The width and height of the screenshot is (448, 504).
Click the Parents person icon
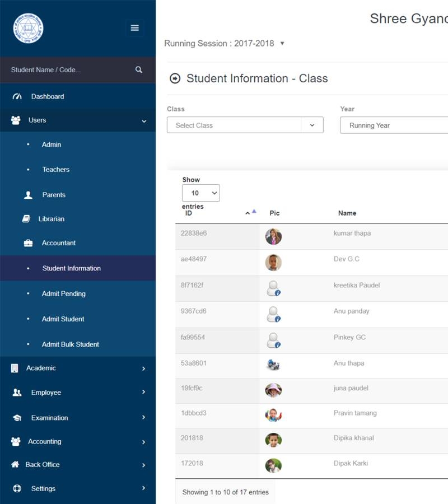point(28,195)
